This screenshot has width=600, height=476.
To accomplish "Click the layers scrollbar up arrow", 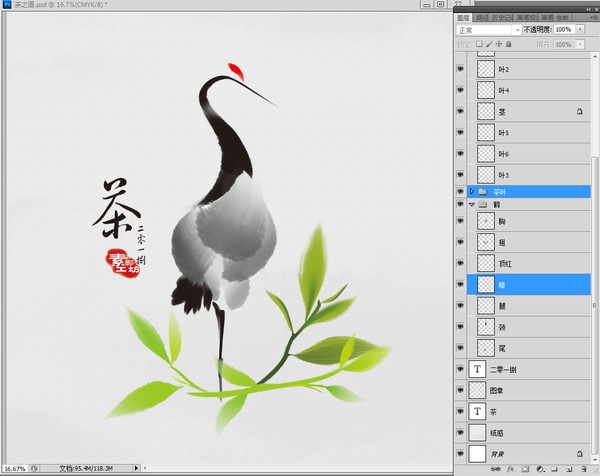I will point(595,57).
